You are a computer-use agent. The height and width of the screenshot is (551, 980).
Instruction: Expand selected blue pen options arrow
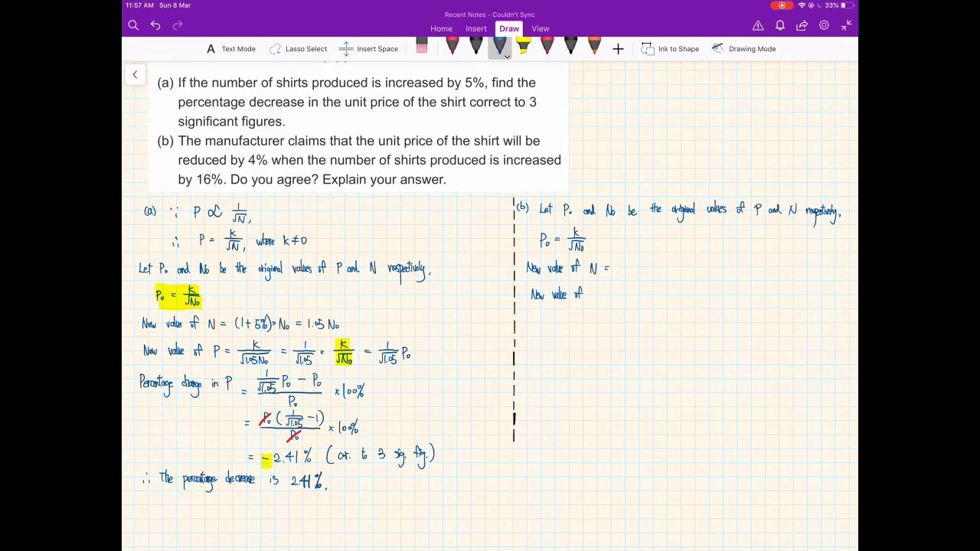pos(506,57)
